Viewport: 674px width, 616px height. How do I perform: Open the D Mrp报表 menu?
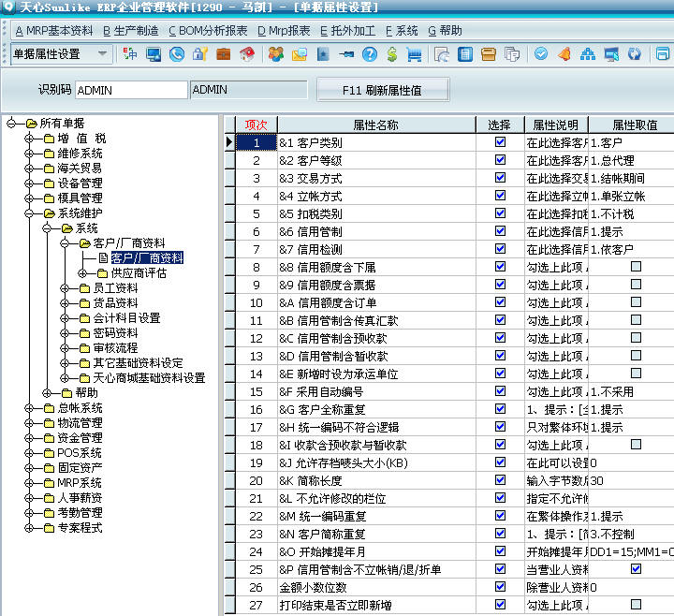[x=284, y=31]
